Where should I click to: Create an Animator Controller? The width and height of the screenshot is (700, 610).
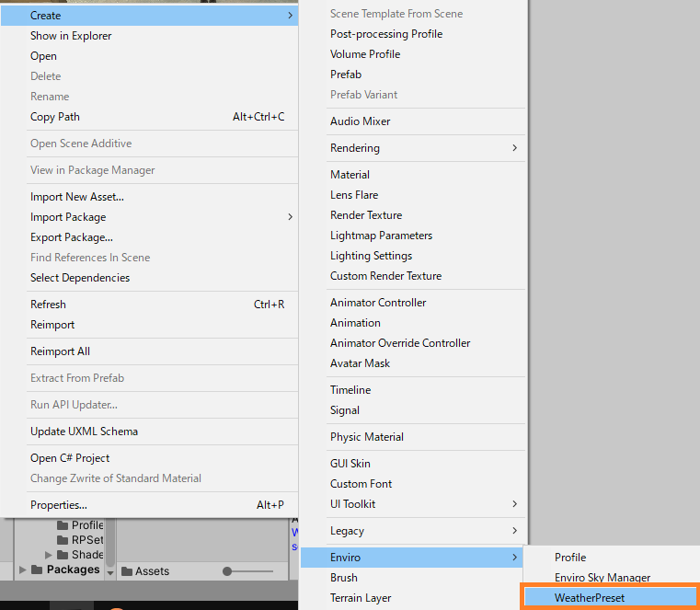[413, 303]
